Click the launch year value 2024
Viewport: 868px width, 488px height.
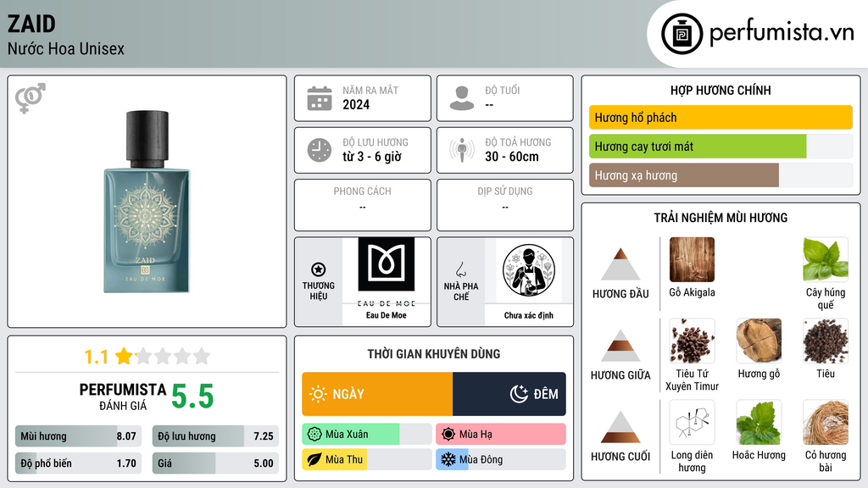coord(356,104)
